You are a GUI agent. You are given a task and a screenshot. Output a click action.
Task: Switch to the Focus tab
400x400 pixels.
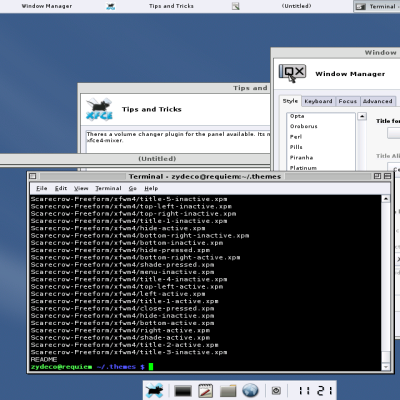coord(348,101)
